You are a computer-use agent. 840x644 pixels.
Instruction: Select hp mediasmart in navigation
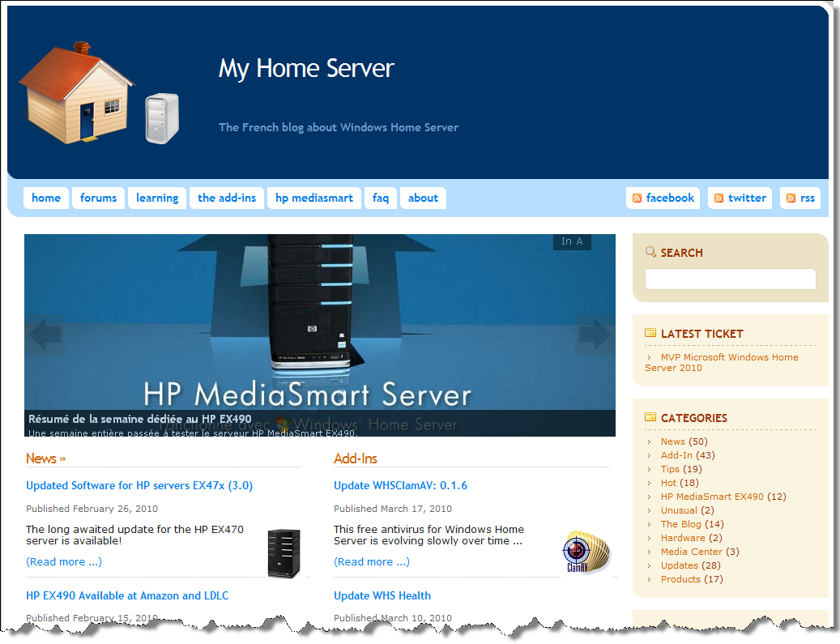point(314,198)
